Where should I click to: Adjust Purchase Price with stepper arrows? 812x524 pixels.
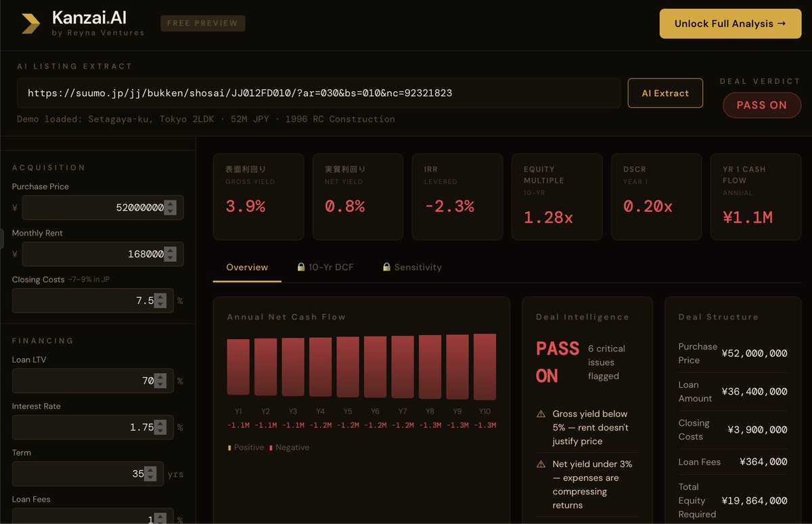[x=171, y=208]
